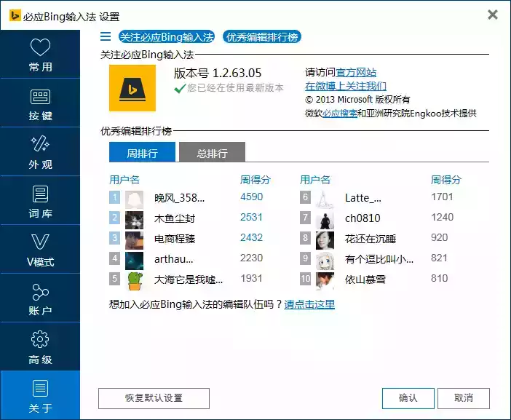Screen dimensions: 511x420
Task: Click weekly score 810
Action: pyautogui.click(x=440, y=278)
